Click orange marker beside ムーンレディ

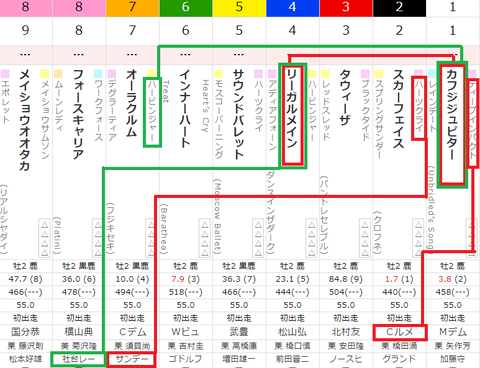click(59, 73)
